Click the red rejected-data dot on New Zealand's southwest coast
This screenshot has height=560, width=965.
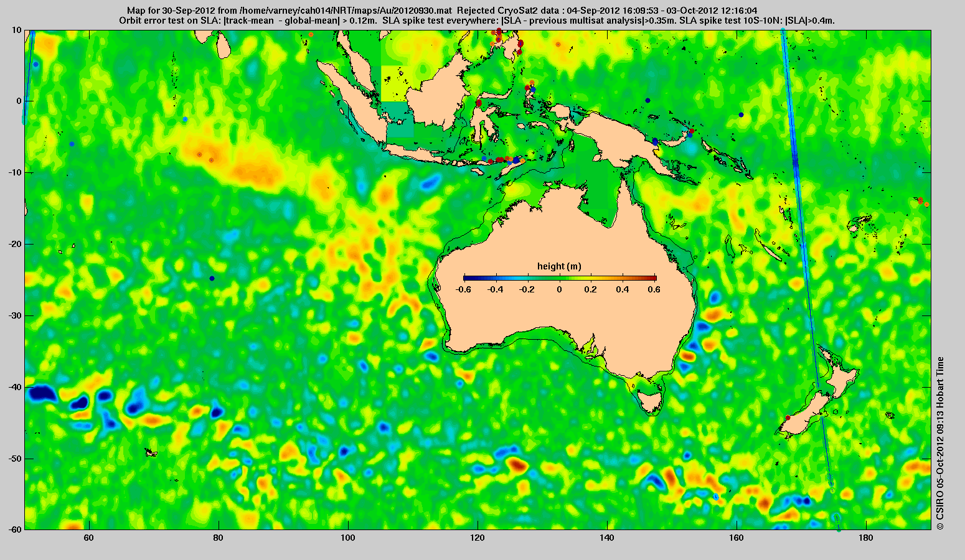pyautogui.click(x=788, y=418)
